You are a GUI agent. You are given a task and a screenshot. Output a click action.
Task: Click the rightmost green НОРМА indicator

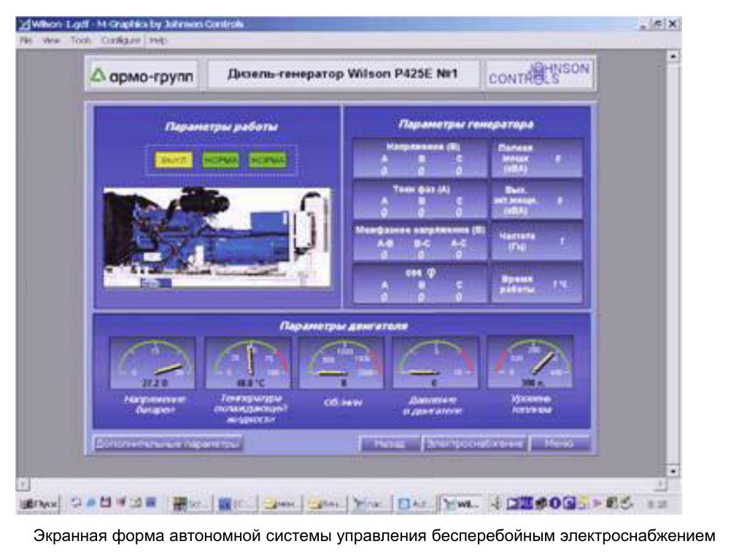click(x=268, y=160)
